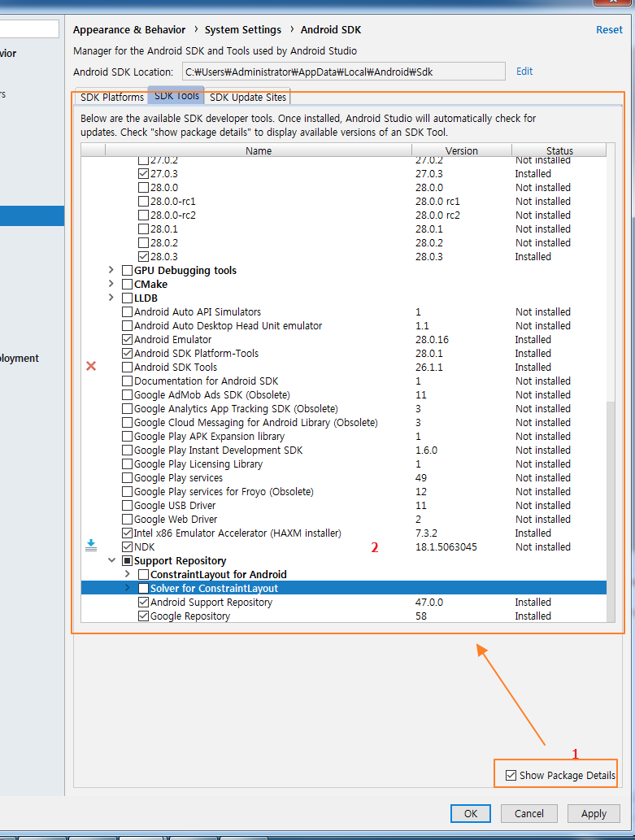Uncheck Android Support Repository checkbox
The image size is (635, 840).
[x=143, y=602]
